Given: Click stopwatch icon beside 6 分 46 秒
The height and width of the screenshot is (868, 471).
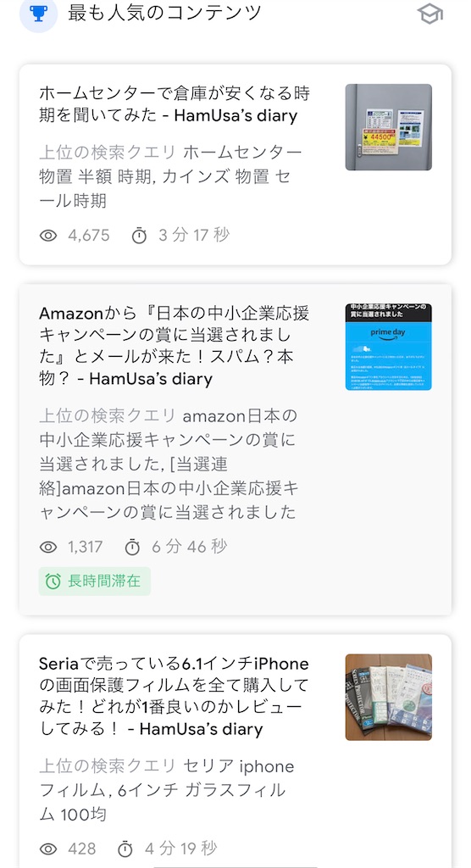Looking at the screenshot, I should click(132, 548).
